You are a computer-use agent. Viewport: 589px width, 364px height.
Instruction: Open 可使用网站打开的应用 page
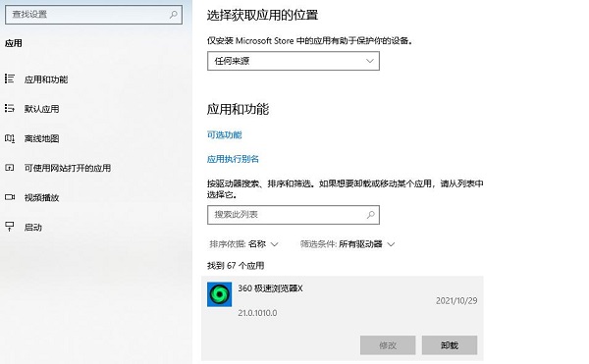click(67, 168)
